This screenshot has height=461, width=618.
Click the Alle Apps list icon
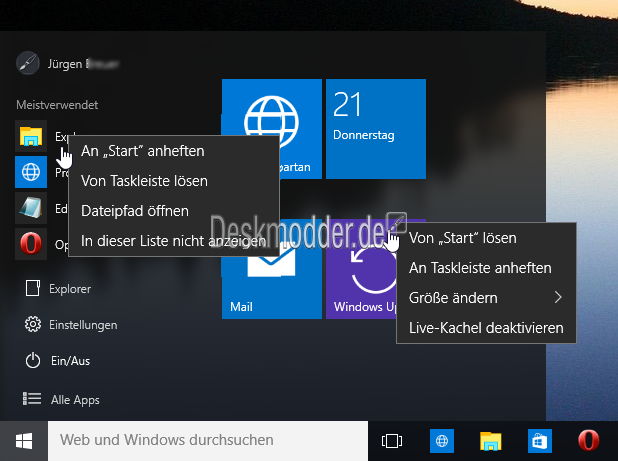tap(32, 399)
